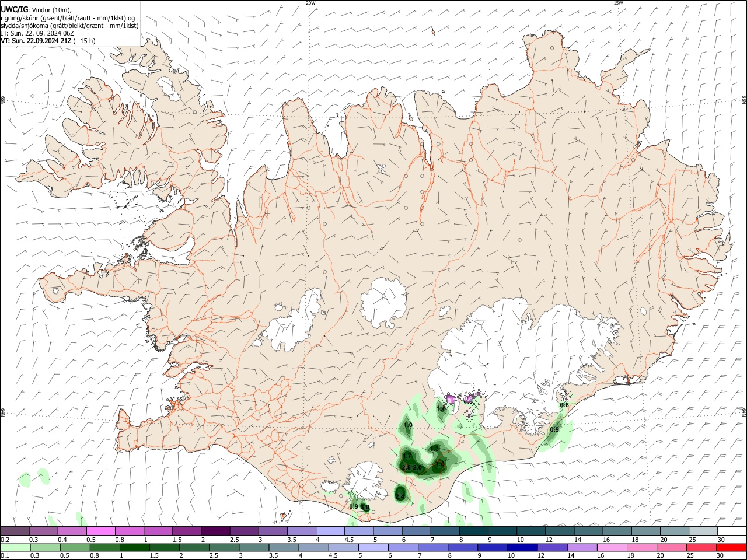
Task: Select the dark teal 8–9 swatch in upper legend
Action: 474,531
